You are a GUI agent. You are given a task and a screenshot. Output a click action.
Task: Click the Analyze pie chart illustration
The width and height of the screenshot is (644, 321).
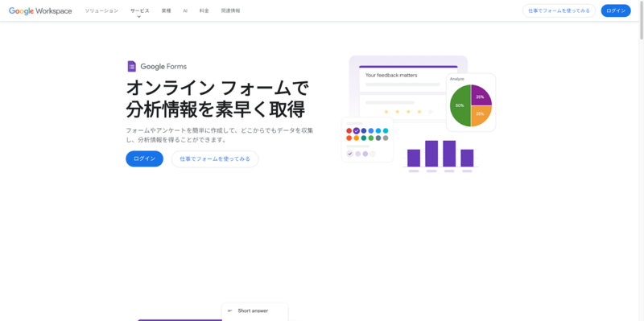[471, 103]
